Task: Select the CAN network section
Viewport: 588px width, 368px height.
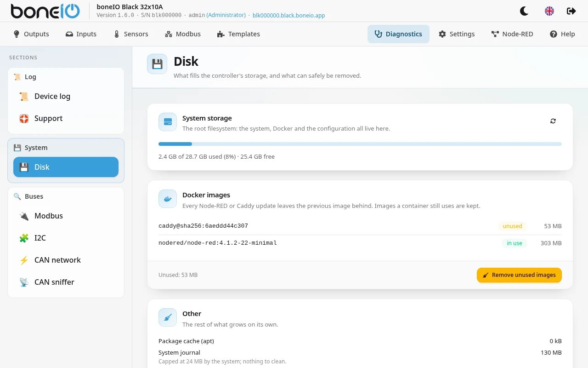Action: coord(66,260)
